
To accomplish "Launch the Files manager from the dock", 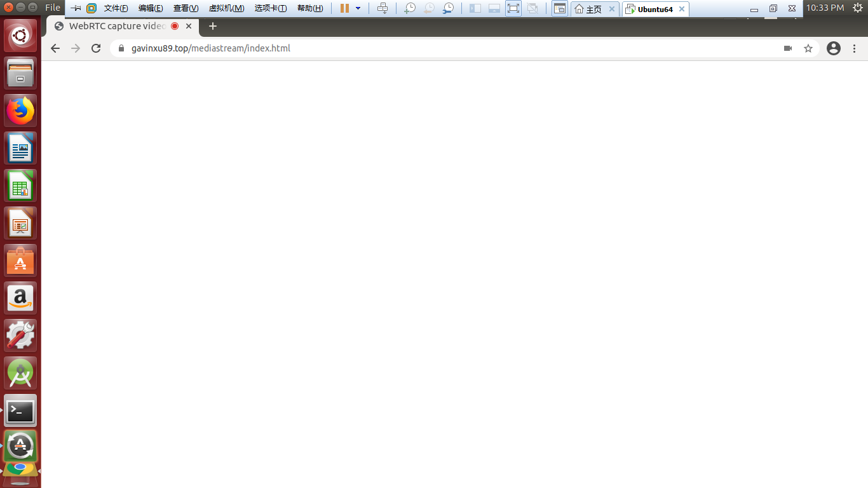I will coord(21,73).
